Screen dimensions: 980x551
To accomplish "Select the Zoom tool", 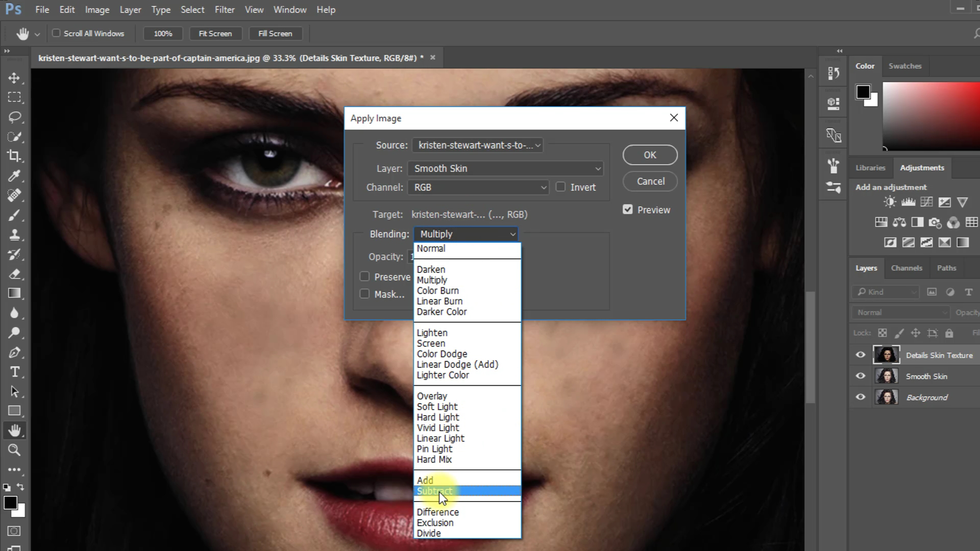I will coord(14,450).
